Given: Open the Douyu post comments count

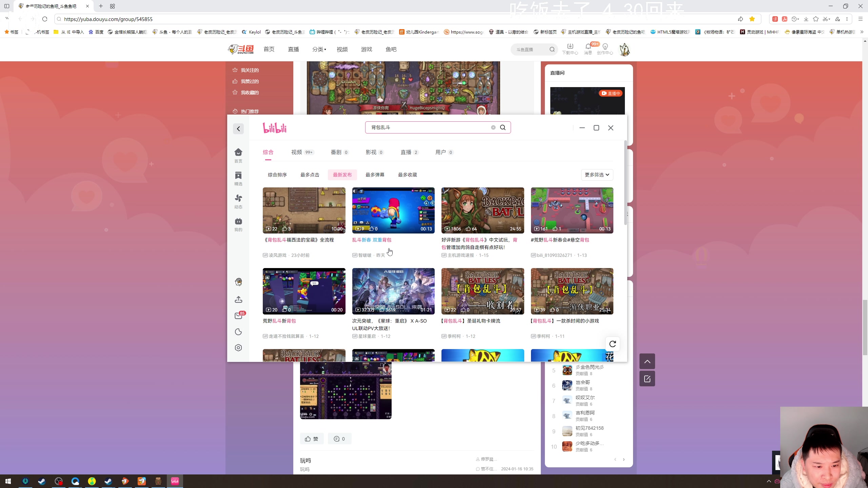Looking at the screenshot, I should (339, 439).
